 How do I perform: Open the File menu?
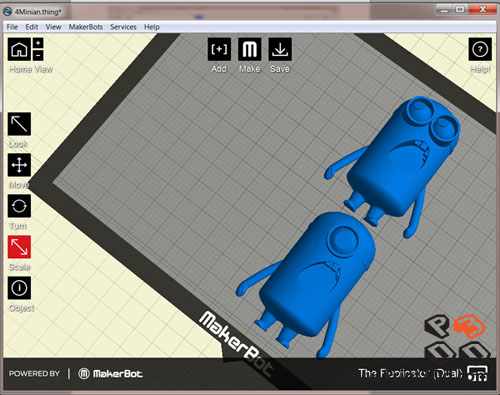click(12, 27)
